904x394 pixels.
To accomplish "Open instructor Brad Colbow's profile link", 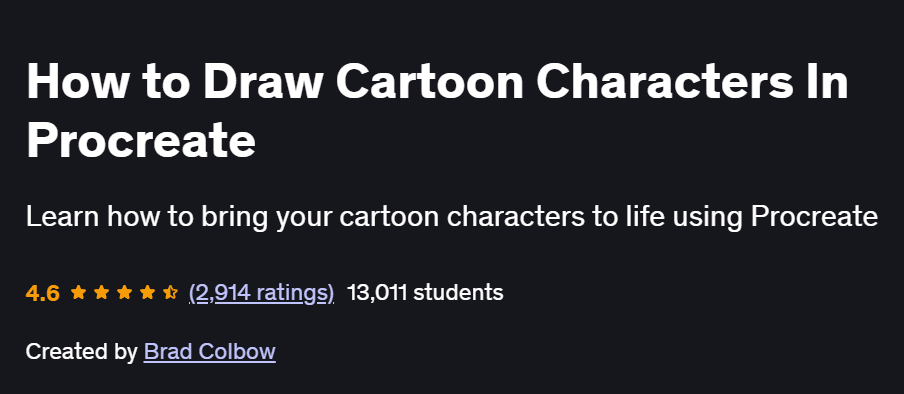I will point(210,351).
